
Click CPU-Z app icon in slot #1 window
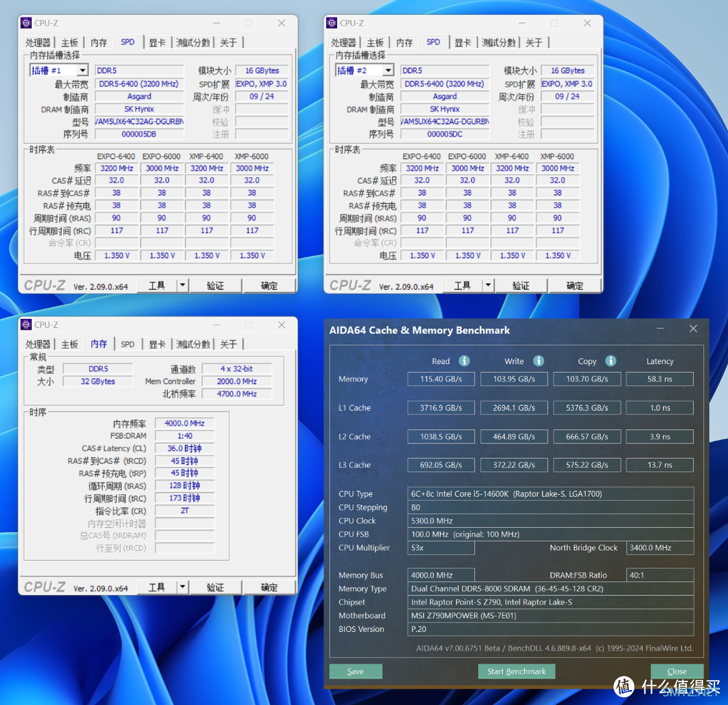point(26,23)
